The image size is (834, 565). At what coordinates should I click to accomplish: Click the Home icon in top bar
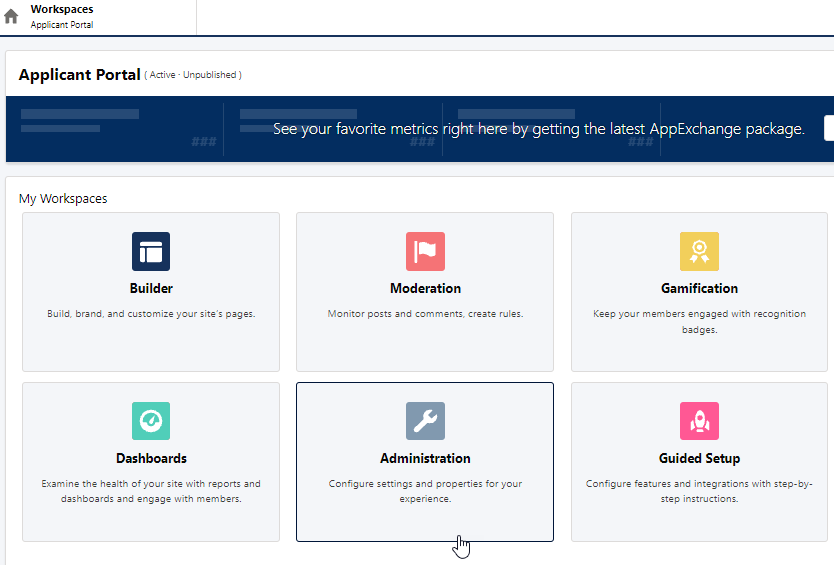click(12, 17)
